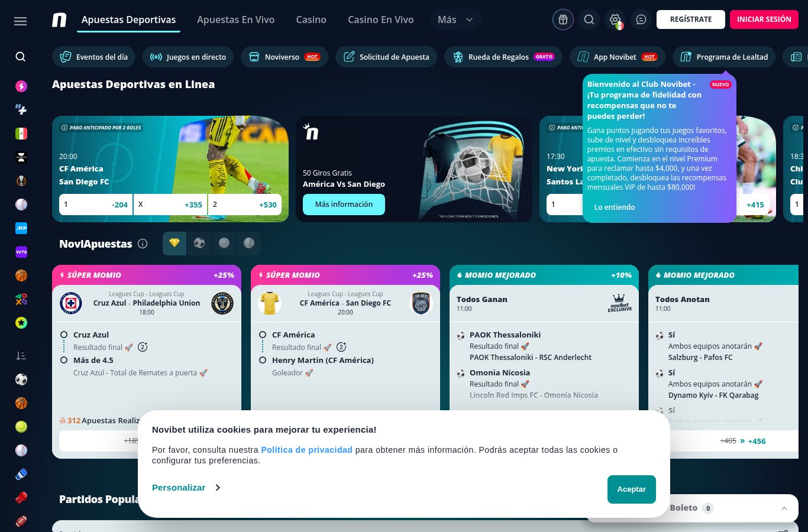Click the Novibet logo
Image resolution: width=808 pixels, height=532 pixels.
[59, 20]
